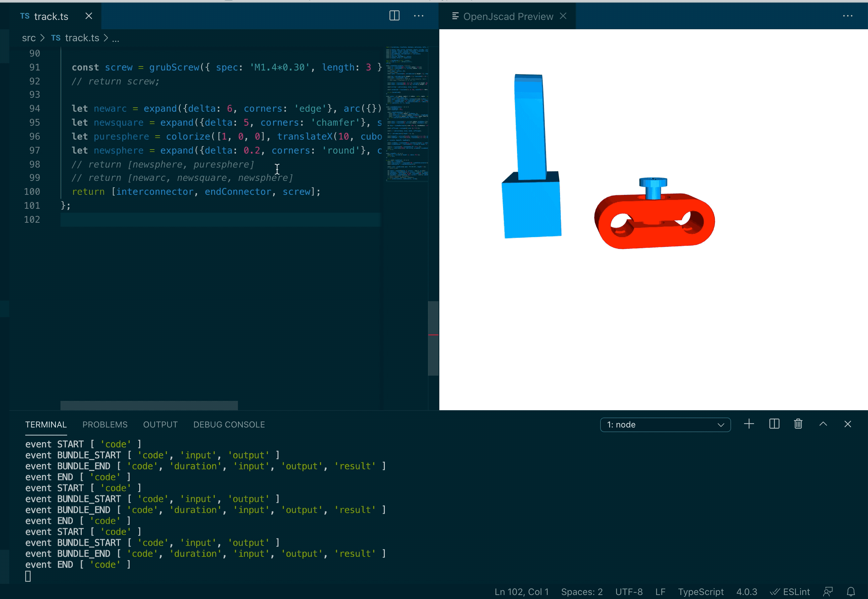Add a new terminal with the plus icon

pos(749,424)
